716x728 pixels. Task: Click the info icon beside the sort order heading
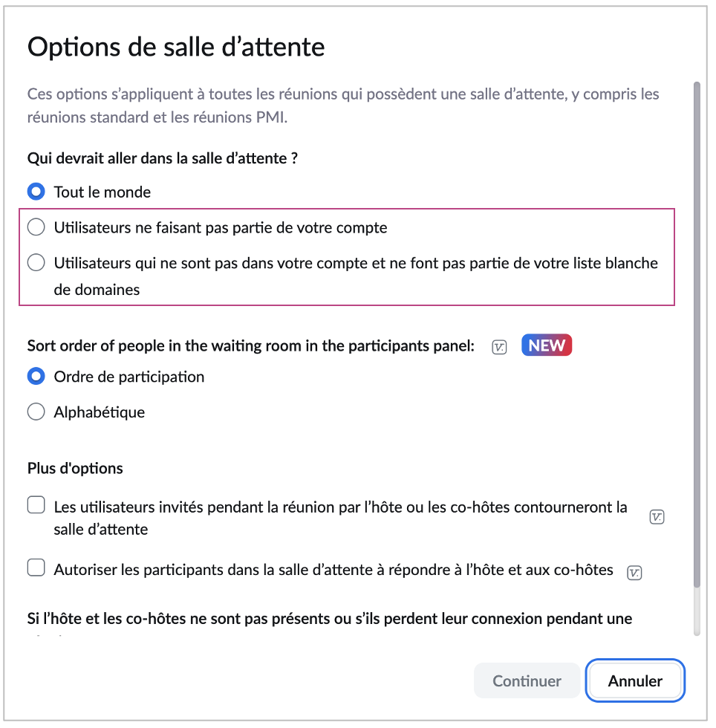pyautogui.click(x=500, y=347)
